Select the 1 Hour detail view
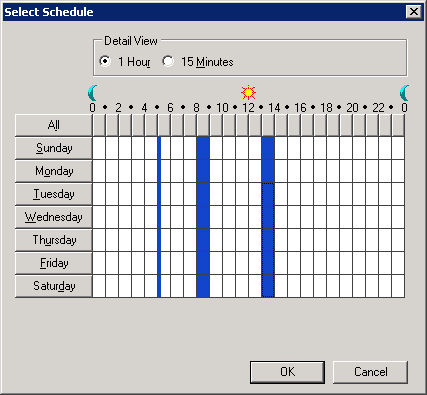This screenshot has height=395, width=427. (x=125, y=62)
